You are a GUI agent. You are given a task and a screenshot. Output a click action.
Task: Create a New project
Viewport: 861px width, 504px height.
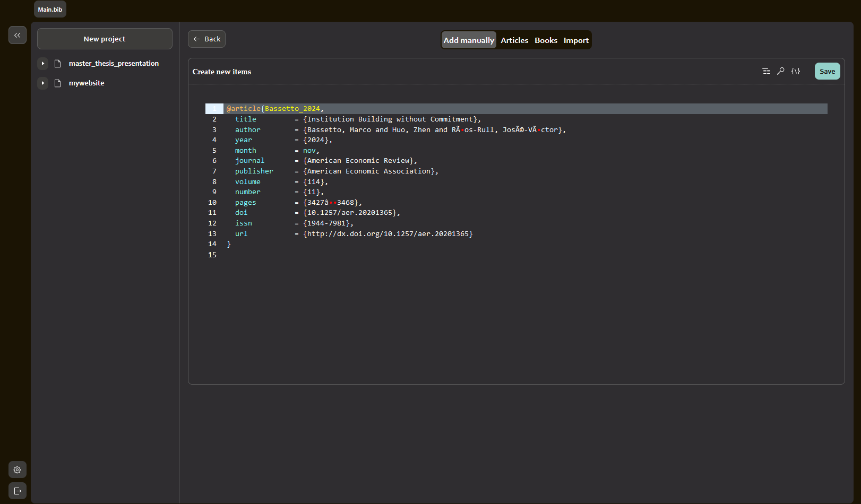(105, 39)
